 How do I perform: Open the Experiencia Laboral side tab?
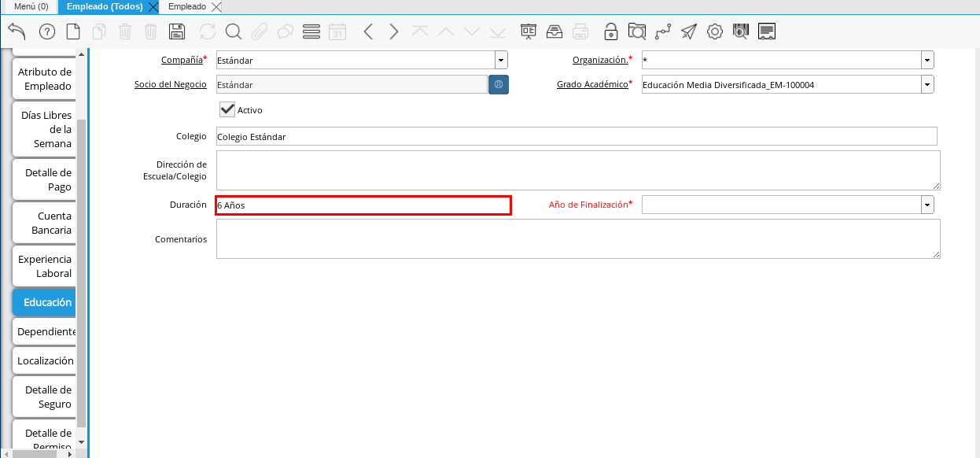(x=45, y=266)
